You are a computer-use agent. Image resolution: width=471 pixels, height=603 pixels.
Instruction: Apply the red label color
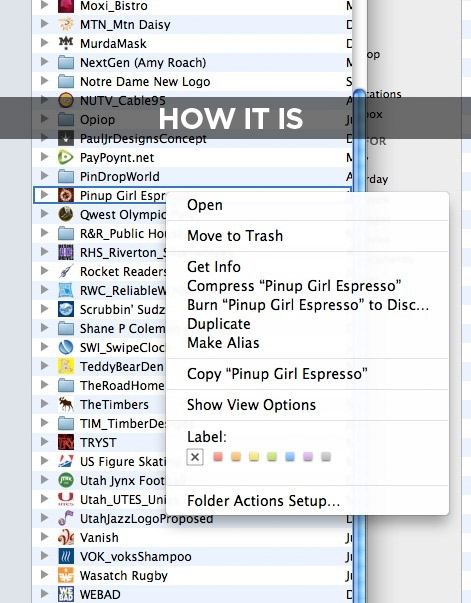[218, 456]
